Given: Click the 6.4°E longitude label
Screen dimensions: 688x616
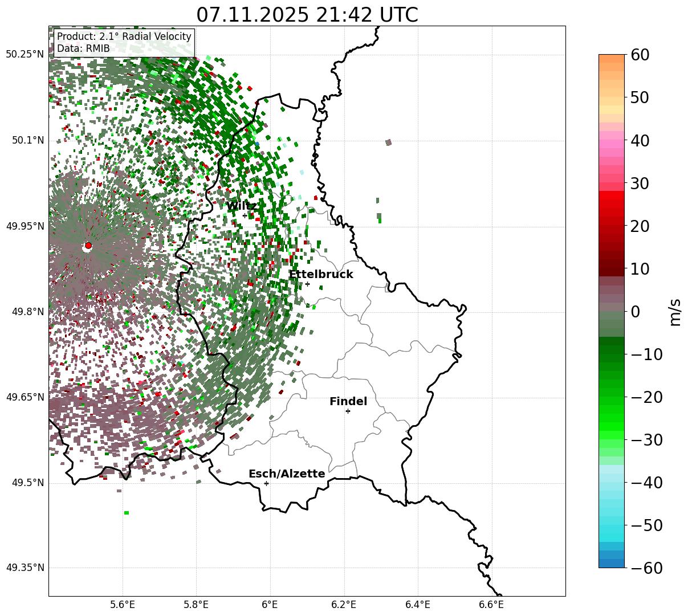Looking at the screenshot, I should click(x=418, y=605).
